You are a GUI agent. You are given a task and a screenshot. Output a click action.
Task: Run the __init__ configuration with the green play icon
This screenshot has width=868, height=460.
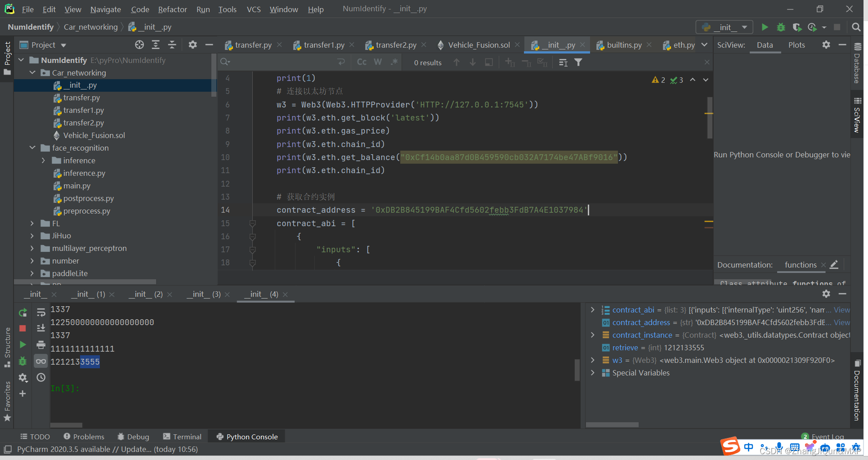[765, 27]
